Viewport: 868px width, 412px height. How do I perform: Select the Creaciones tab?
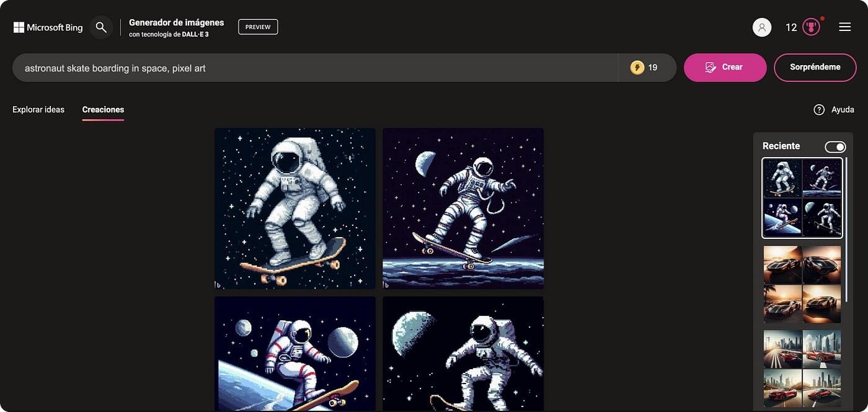[103, 109]
